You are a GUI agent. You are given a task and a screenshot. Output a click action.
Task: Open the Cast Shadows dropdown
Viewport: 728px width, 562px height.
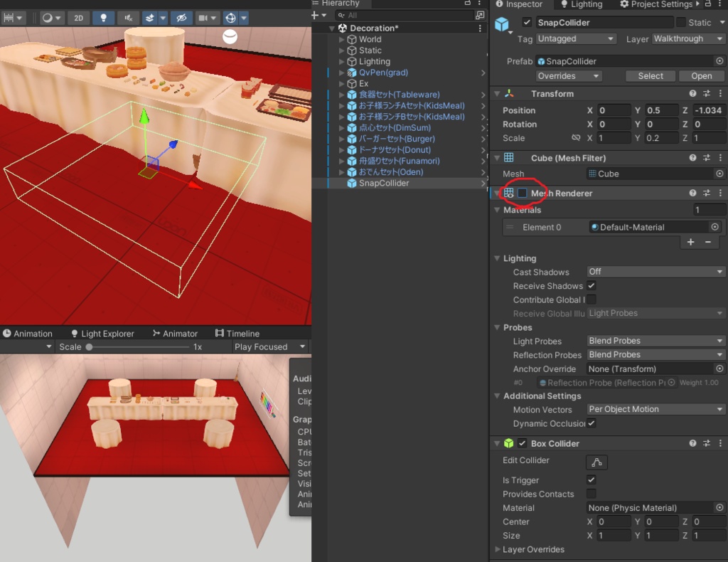pos(655,272)
